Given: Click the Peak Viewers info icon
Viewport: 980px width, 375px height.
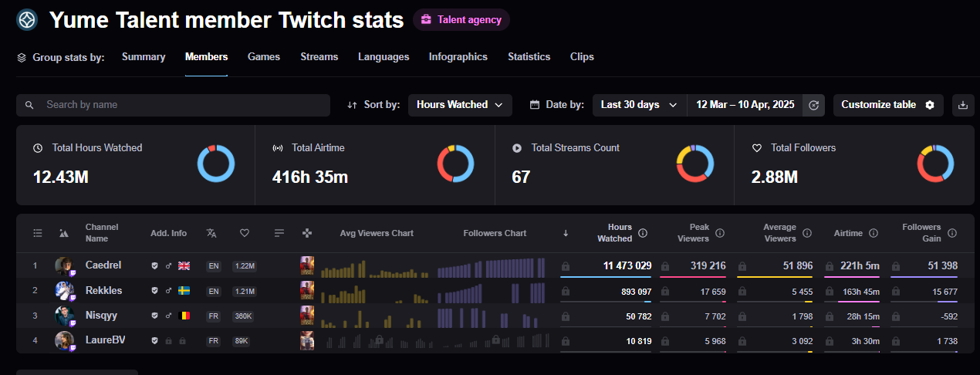Looking at the screenshot, I should click(x=720, y=233).
